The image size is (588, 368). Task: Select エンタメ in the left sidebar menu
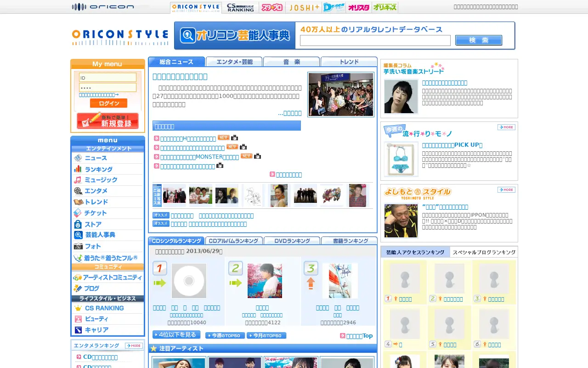pyautogui.click(x=107, y=191)
